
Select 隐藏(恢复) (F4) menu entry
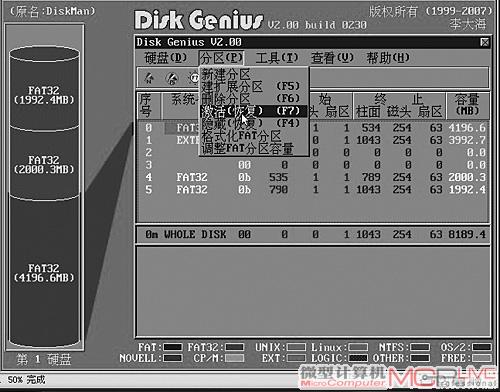coord(254,123)
